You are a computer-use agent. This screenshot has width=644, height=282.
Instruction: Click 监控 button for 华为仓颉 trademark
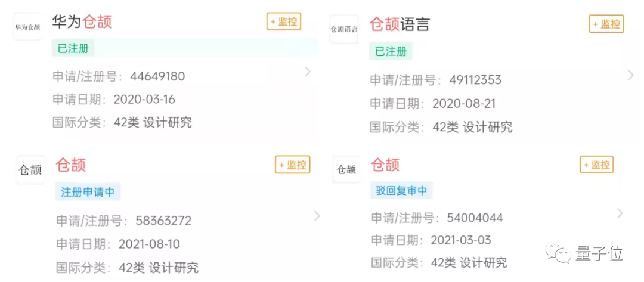[x=284, y=22]
